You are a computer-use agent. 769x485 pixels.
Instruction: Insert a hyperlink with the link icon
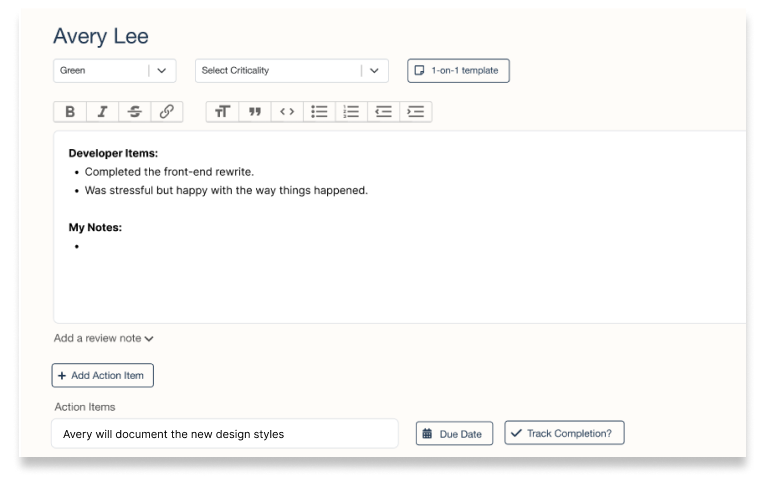click(x=167, y=112)
